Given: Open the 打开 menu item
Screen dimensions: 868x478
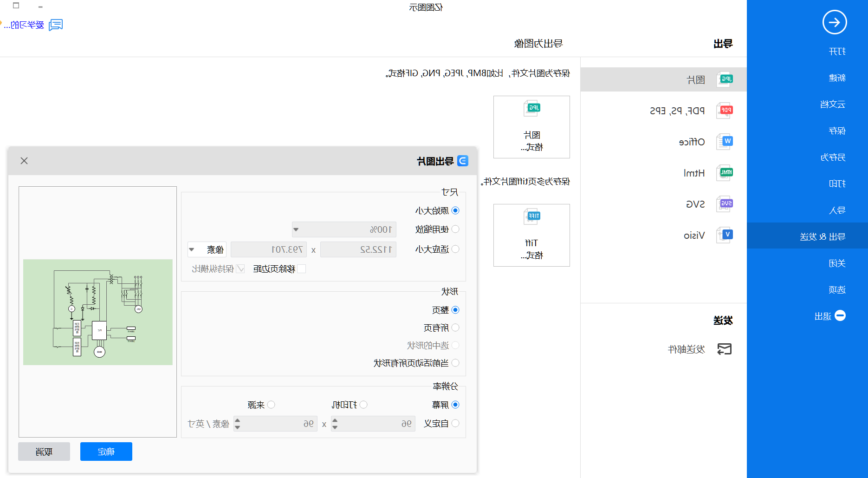Looking at the screenshot, I should [837, 52].
